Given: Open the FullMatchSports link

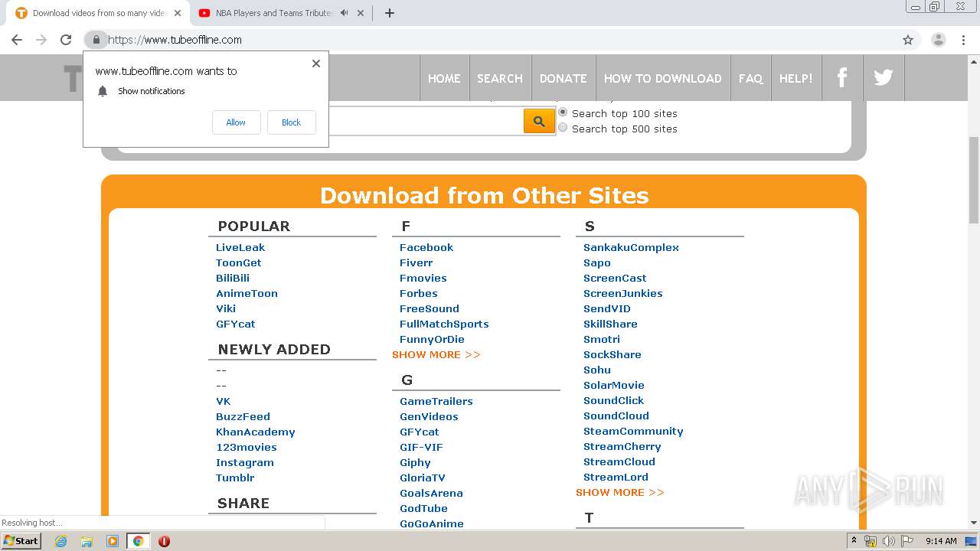Looking at the screenshot, I should [x=444, y=324].
